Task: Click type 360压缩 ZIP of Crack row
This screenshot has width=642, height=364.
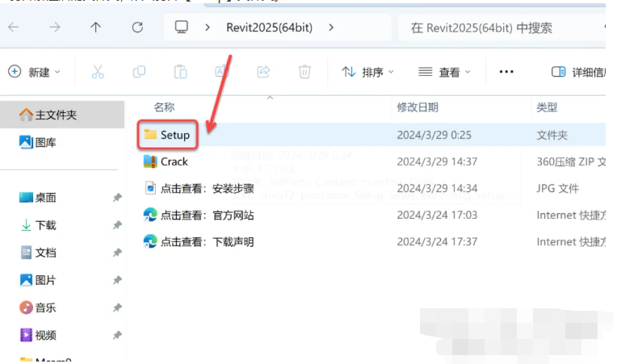Action: [571, 161]
